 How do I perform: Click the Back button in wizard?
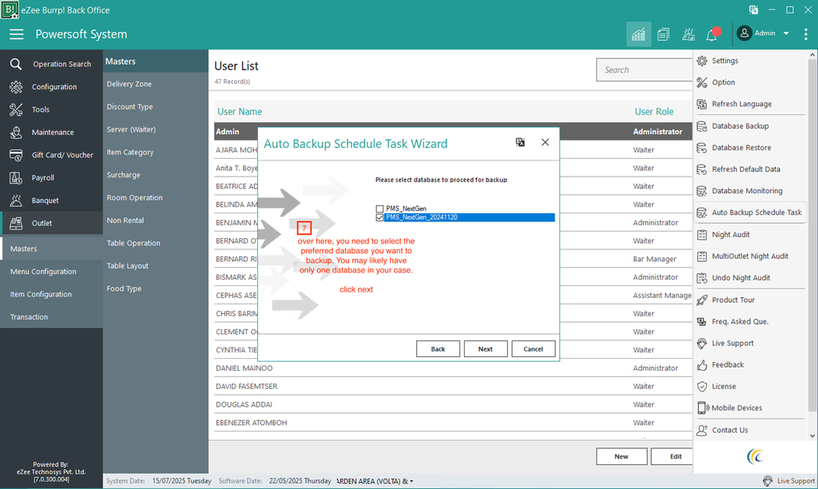coord(438,349)
